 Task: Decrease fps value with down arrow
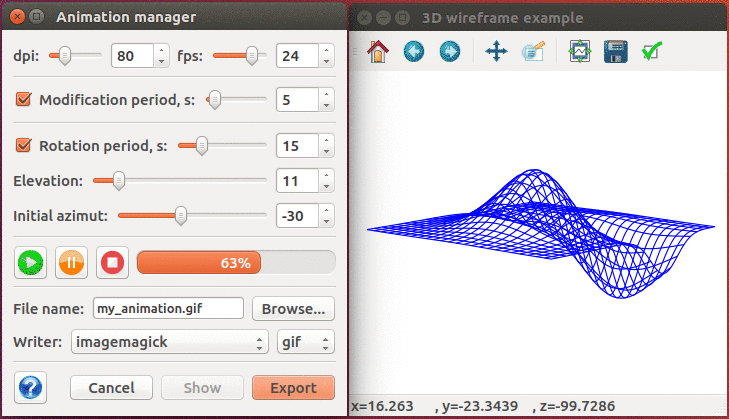point(326,61)
